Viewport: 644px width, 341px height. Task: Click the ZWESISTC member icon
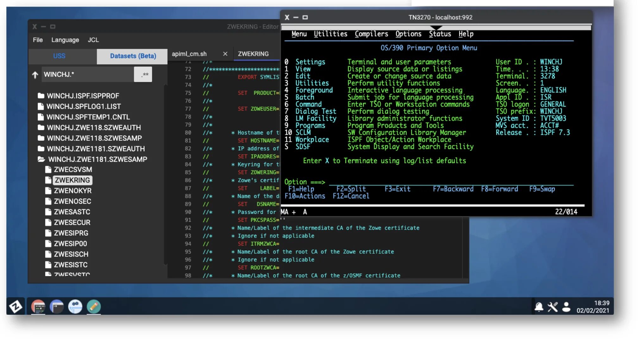coord(48,265)
